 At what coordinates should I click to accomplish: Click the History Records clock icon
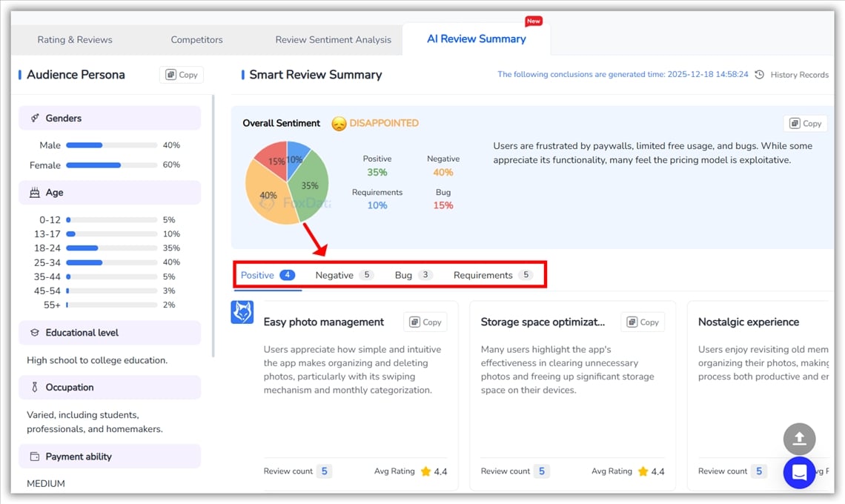[x=760, y=75]
